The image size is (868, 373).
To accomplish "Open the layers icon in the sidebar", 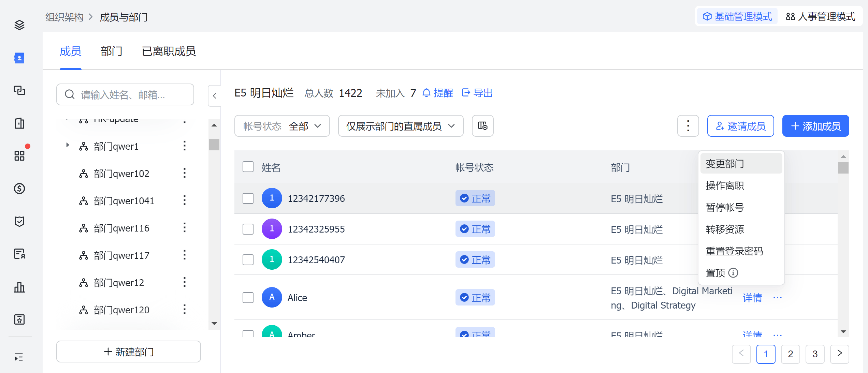I will pyautogui.click(x=19, y=25).
